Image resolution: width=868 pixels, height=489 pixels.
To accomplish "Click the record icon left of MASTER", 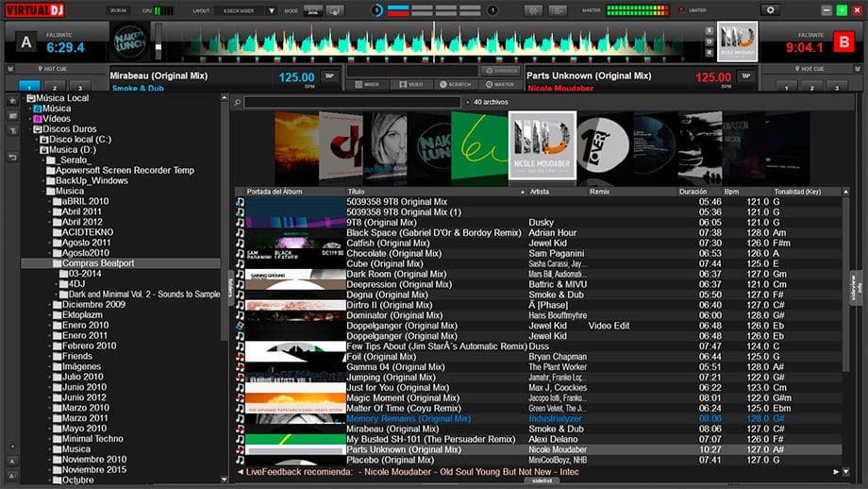I will [533, 10].
